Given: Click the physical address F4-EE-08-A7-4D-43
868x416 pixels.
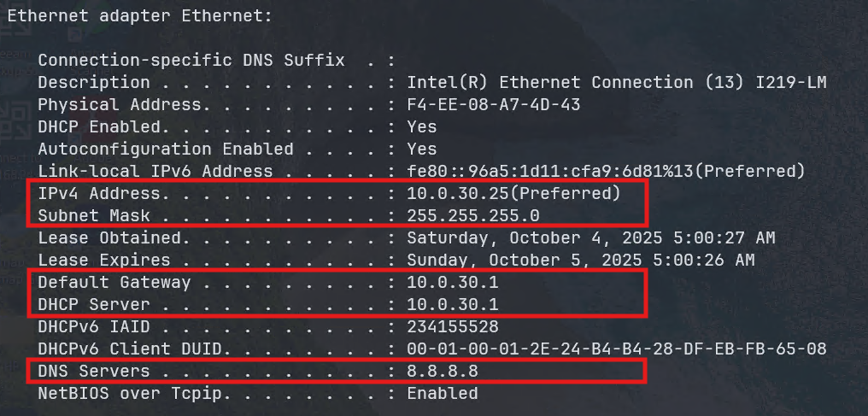Looking at the screenshot, I should [494, 105].
